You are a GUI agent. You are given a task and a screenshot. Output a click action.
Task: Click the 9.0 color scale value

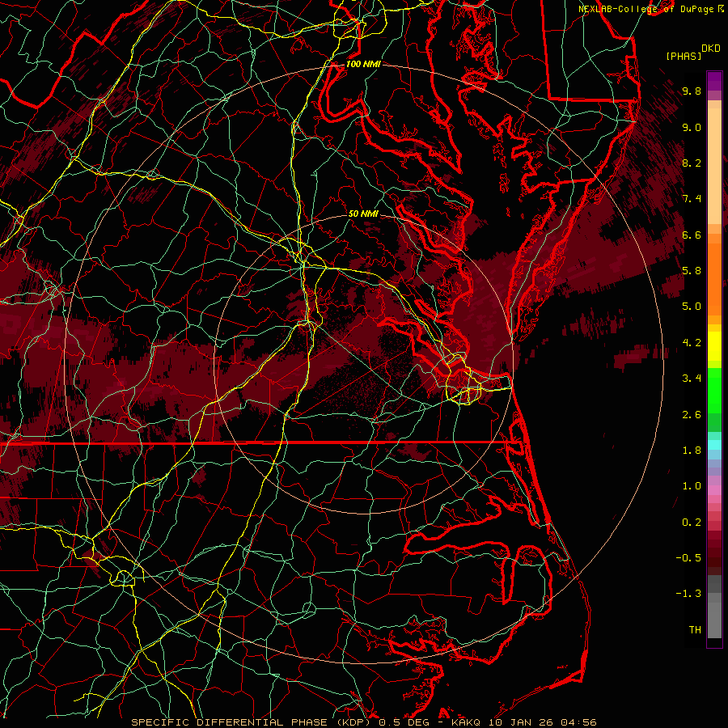[x=692, y=127]
